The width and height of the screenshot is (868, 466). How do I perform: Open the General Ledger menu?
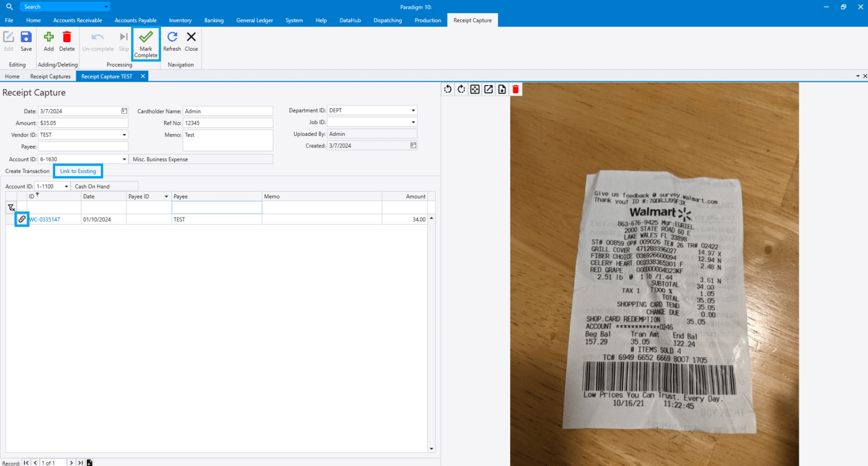(255, 20)
